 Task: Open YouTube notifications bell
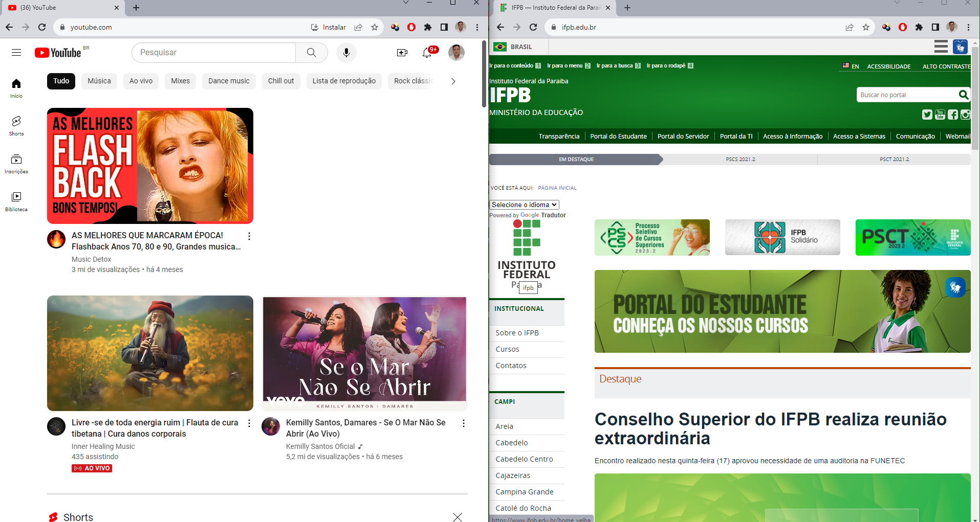tap(427, 53)
